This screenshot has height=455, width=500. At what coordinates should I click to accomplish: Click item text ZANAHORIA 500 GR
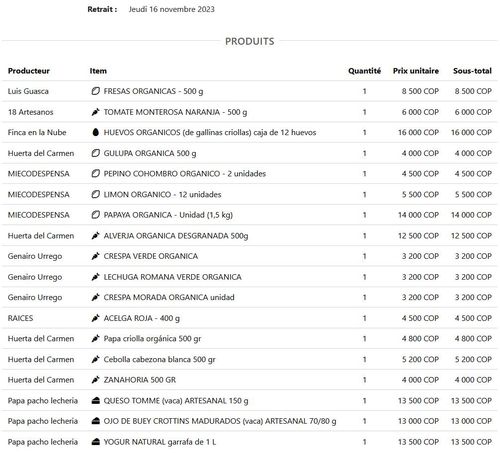pos(140,380)
